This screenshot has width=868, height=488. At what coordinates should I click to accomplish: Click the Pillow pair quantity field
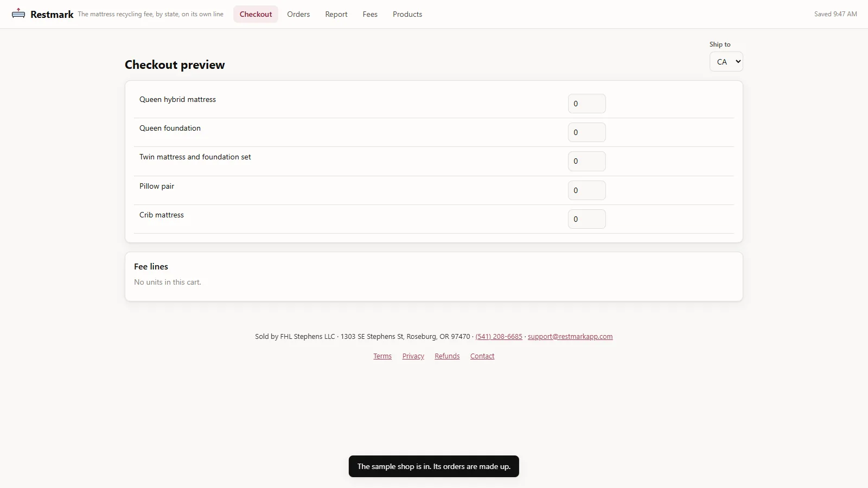tap(586, 190)
